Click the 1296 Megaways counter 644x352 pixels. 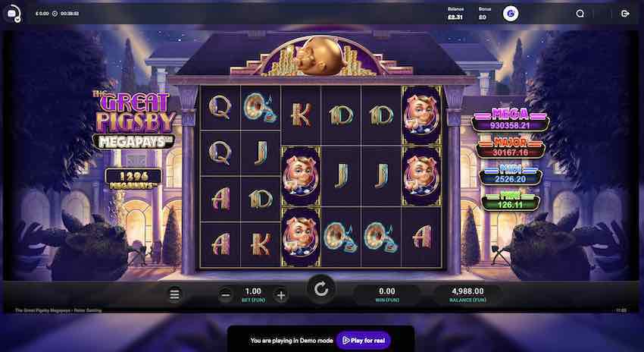click(133, 180)
